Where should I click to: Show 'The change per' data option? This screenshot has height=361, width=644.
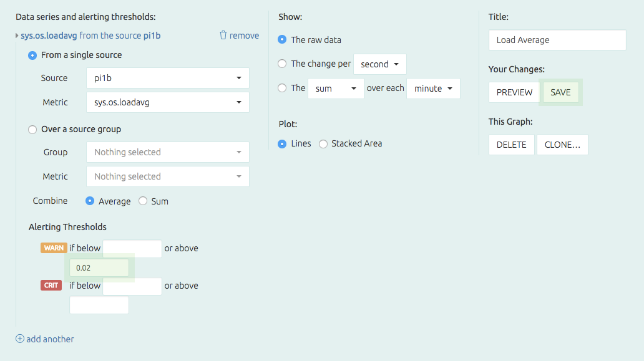click(282, 64)
